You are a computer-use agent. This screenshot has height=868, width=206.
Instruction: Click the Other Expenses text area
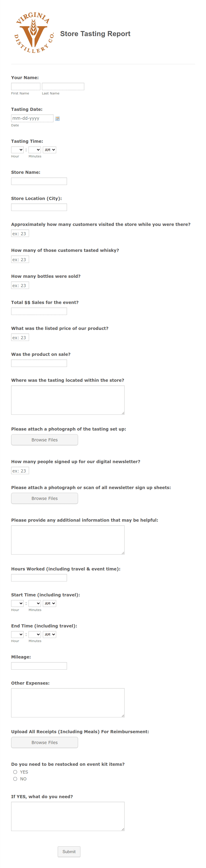68,703
